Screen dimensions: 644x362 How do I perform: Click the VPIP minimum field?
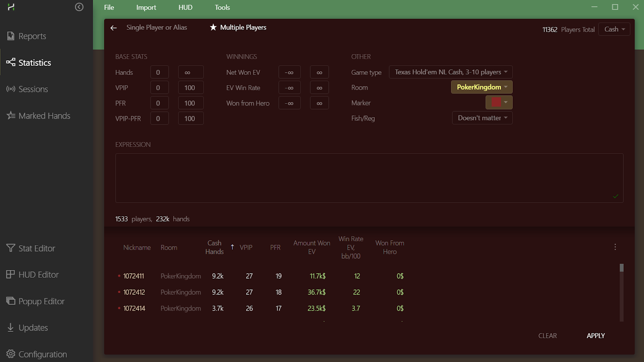pyautogui.click(x=160, y=87)
